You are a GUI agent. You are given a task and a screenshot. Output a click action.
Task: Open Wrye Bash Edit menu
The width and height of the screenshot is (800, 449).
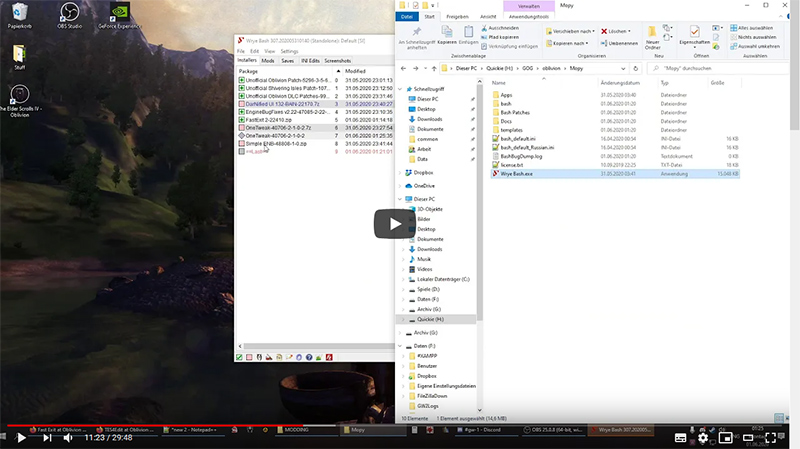(254, 52)
